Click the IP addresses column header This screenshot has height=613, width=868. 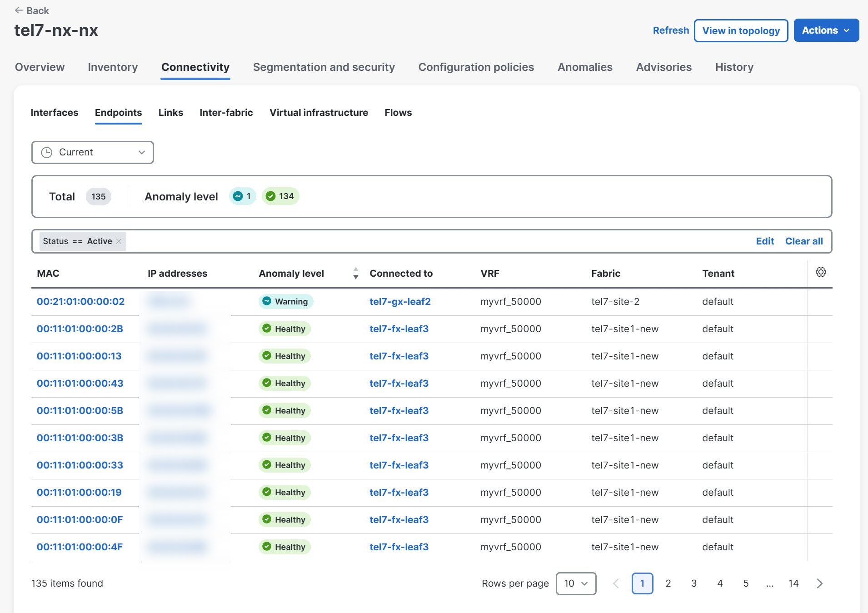coord(177,274)
